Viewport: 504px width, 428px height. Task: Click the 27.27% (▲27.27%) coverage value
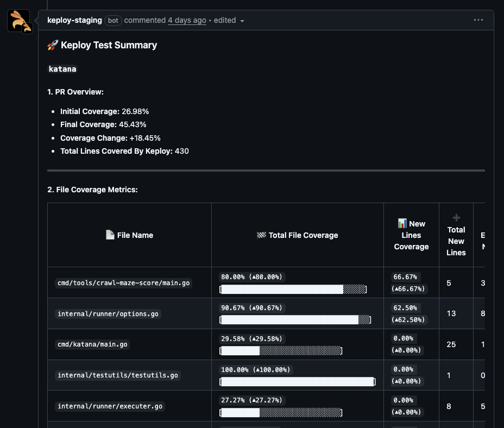coord(251,400)
